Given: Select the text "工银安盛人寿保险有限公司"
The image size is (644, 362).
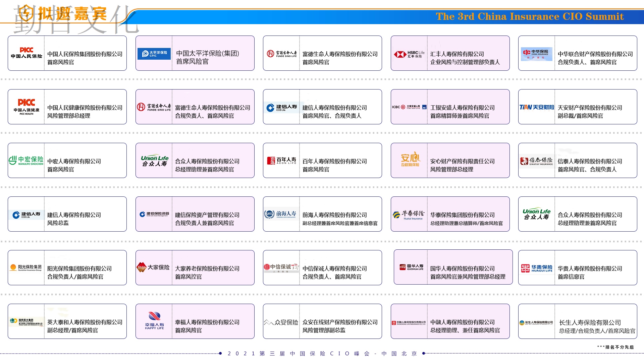Looking at the screenshot, I should pos(463,108).
